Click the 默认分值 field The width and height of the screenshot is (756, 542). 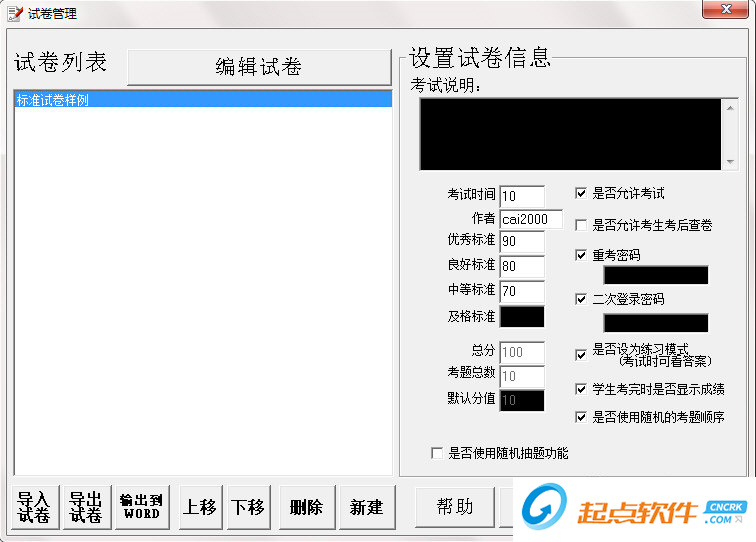pyautogui.click(x=522, y=400)
